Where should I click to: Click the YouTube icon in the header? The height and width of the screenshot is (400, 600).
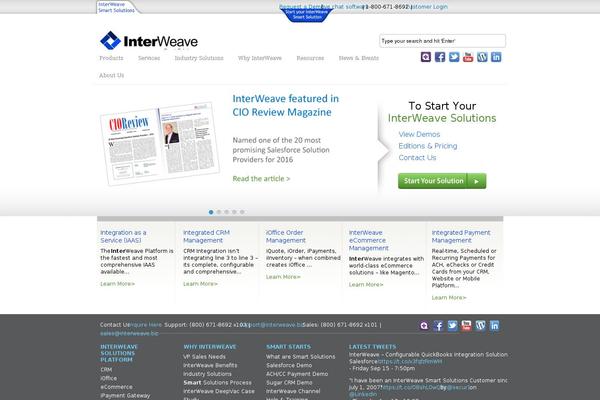click(x=468, y=57)
